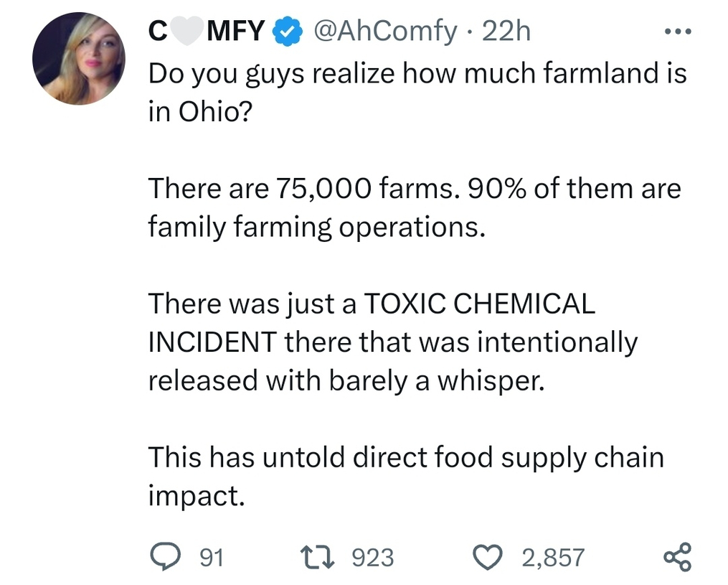Open the 22h timestamp link
This screenshot has height=585, width=728.
[x=506, y=31]
